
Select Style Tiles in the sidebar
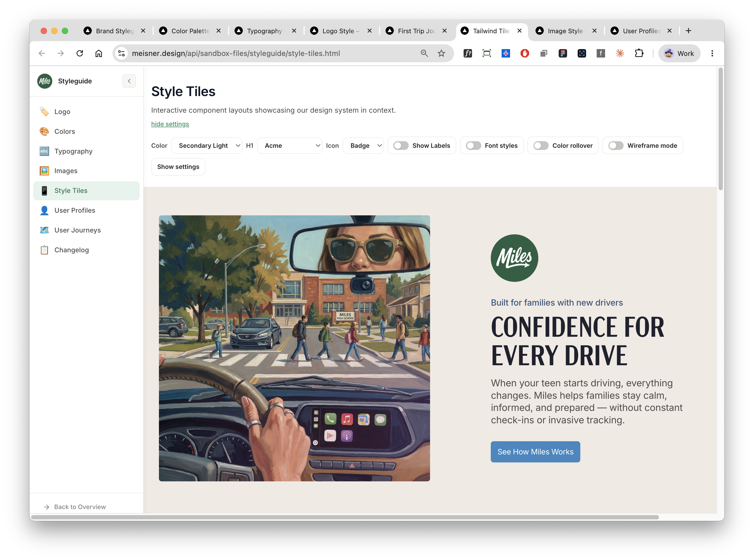coord(86,191)
